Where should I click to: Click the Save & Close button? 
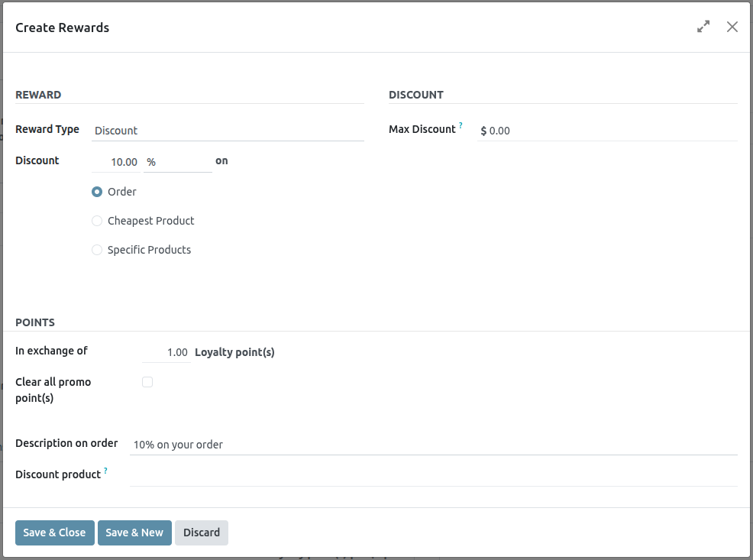pyautogui.click(x=54, y=532)
